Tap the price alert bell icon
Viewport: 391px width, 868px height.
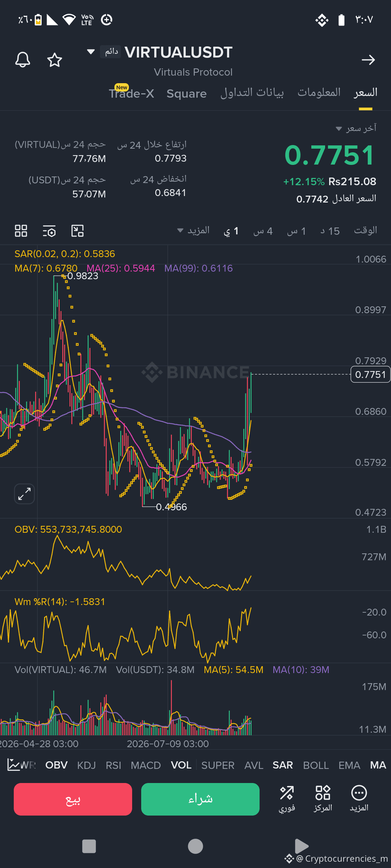tap(22, 60)
